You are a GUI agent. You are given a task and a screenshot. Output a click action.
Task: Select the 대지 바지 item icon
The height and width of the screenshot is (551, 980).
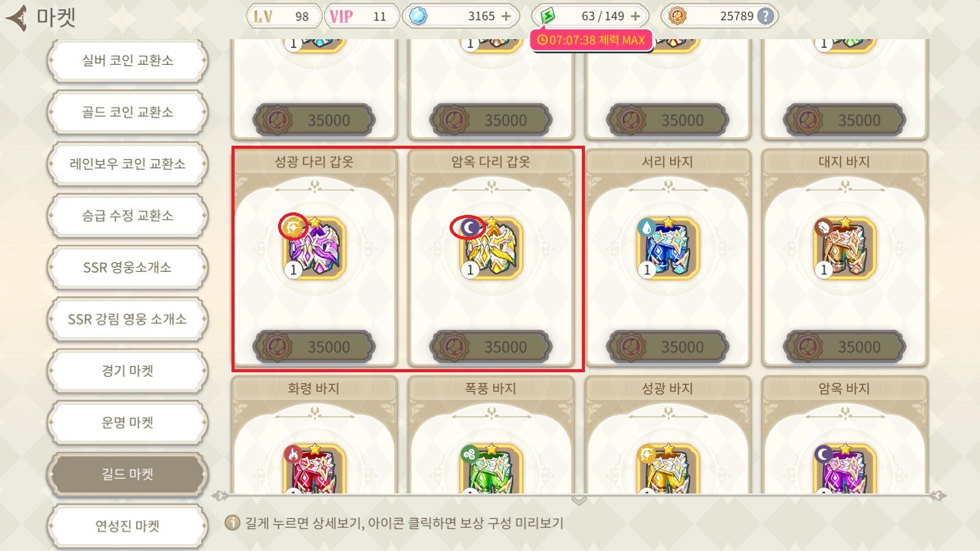click(x=845, y=248)
